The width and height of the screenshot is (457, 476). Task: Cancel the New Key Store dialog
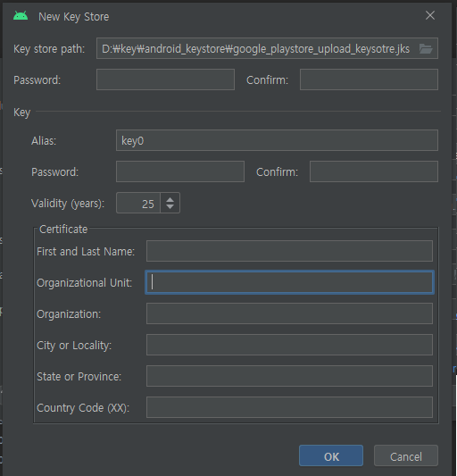tap(406, 455)
